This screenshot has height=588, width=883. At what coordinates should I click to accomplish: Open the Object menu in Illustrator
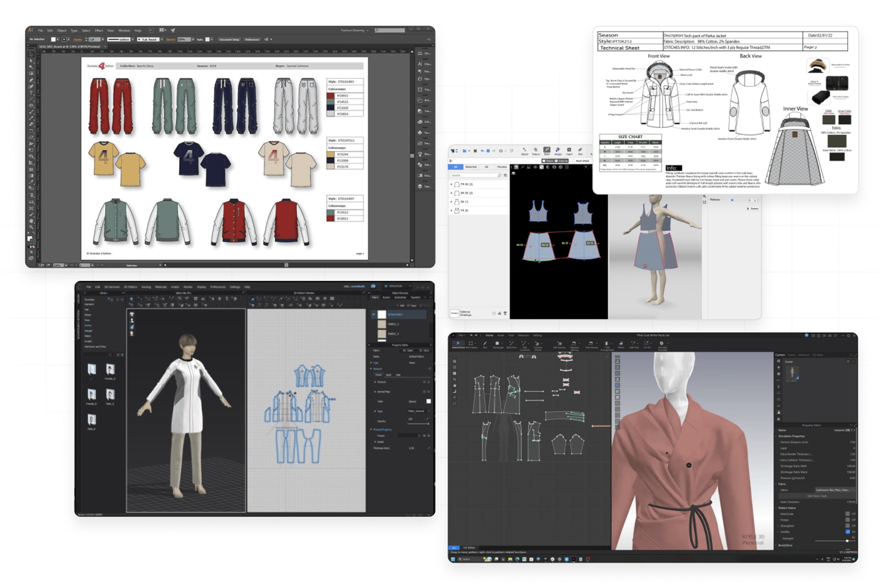pyautogui.click(x=62, y=30)
